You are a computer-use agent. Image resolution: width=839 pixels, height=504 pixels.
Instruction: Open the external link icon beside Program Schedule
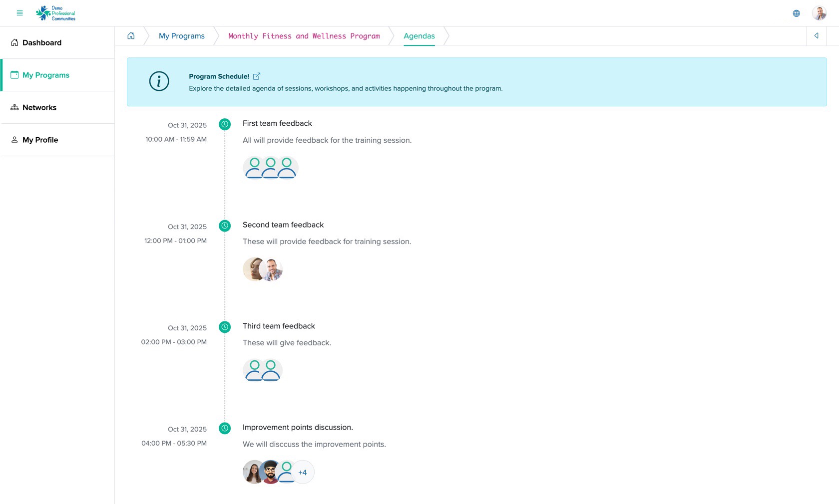[x=257, y=76]
